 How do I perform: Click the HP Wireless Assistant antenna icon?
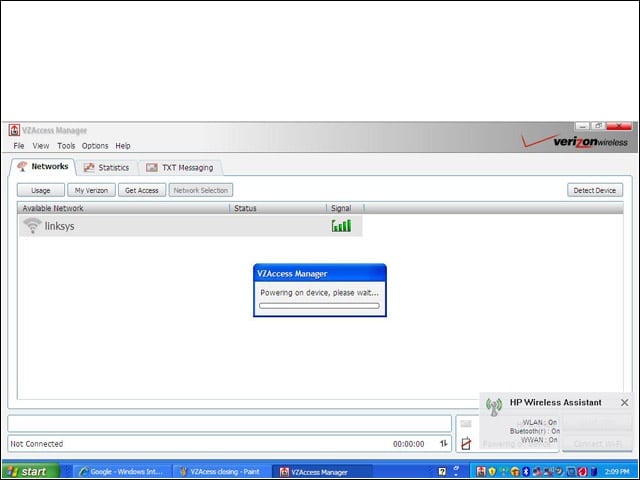(x=494, y=407)
